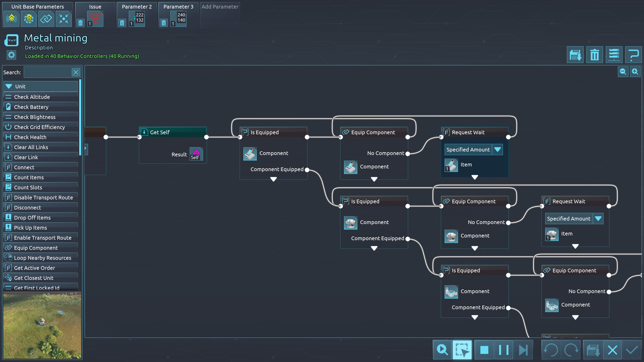Screen dimensions: 644x362
Task: Collapse the Unit category in instruction list
Action: coord(9,86)
